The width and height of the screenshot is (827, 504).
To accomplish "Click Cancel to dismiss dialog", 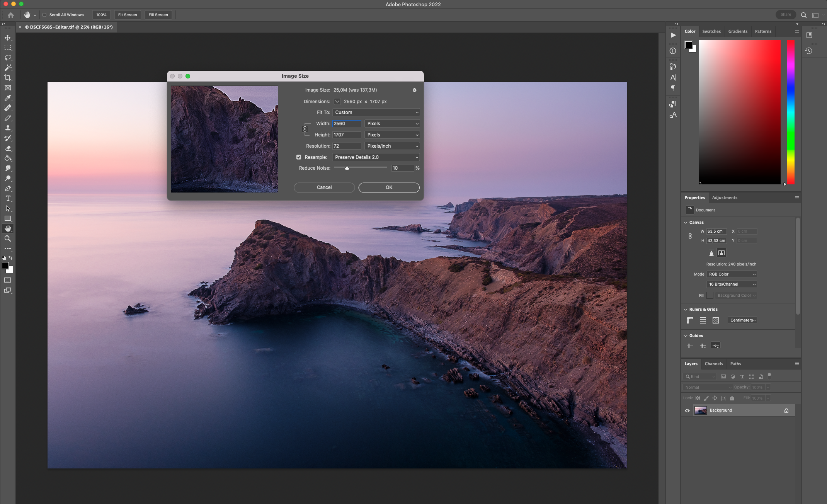I will (324, 187).
